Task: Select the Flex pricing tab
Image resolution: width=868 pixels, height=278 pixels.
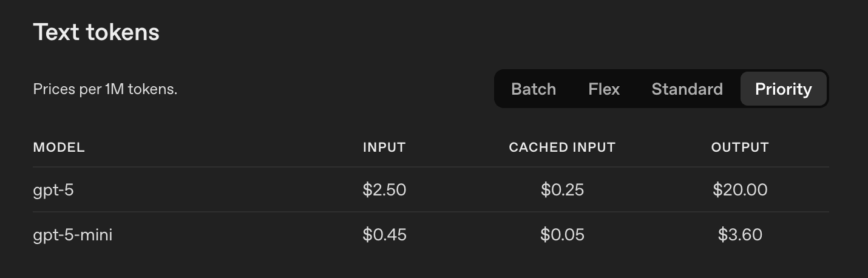Action: [604, 89]
